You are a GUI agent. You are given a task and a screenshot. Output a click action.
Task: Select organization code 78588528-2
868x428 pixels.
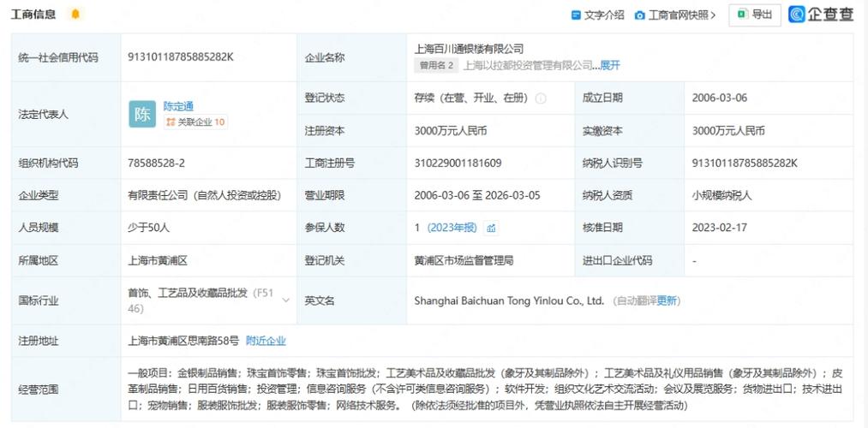[x=157, y=163]
